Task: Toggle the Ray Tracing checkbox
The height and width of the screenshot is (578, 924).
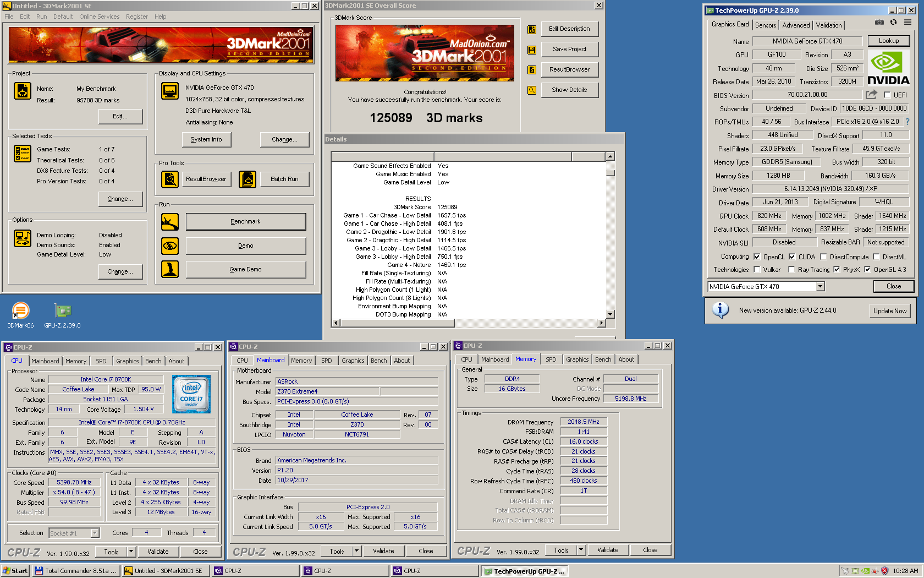Action: tap(791, 269)
